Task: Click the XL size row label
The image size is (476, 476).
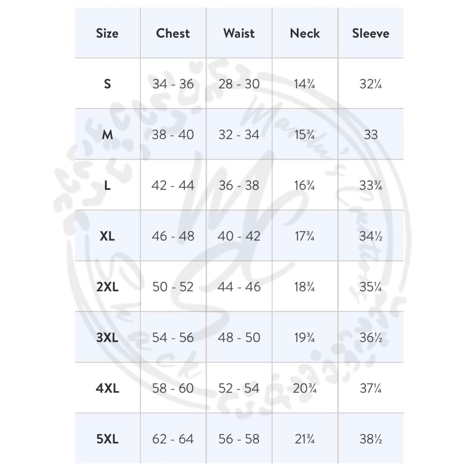Action: [107, 236]
